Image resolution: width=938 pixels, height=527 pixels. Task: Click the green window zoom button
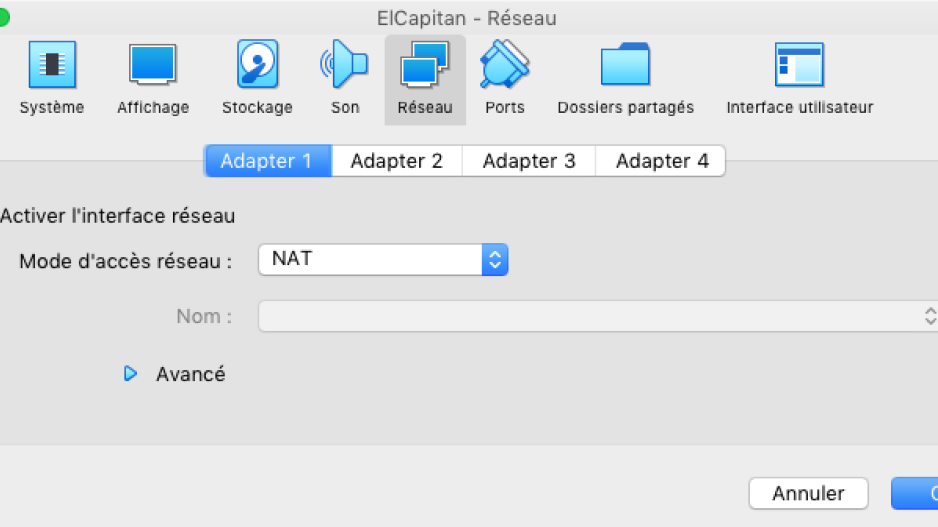pyautogui.click(x=3, y=18)
